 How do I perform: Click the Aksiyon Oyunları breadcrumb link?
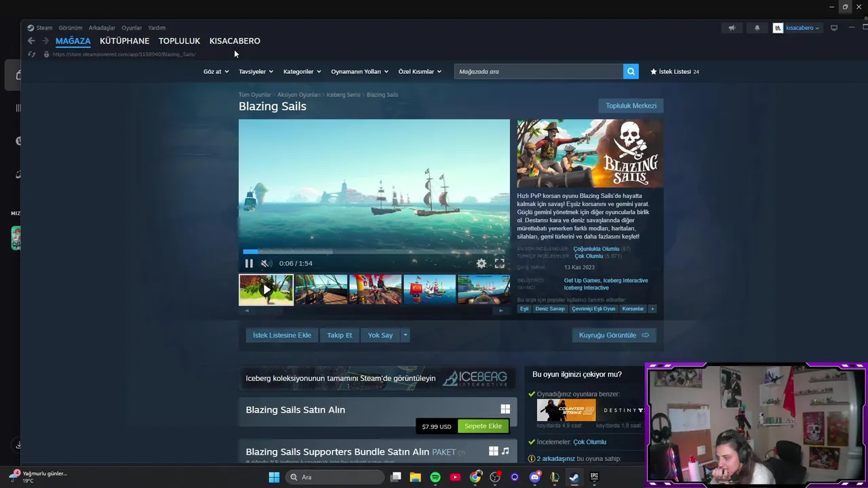298,95
